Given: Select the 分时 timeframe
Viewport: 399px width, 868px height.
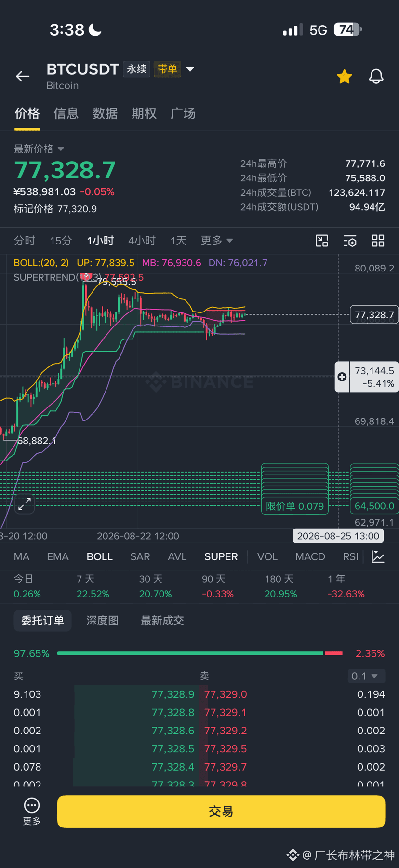Looking at the screenshot, I should point(25,241).
